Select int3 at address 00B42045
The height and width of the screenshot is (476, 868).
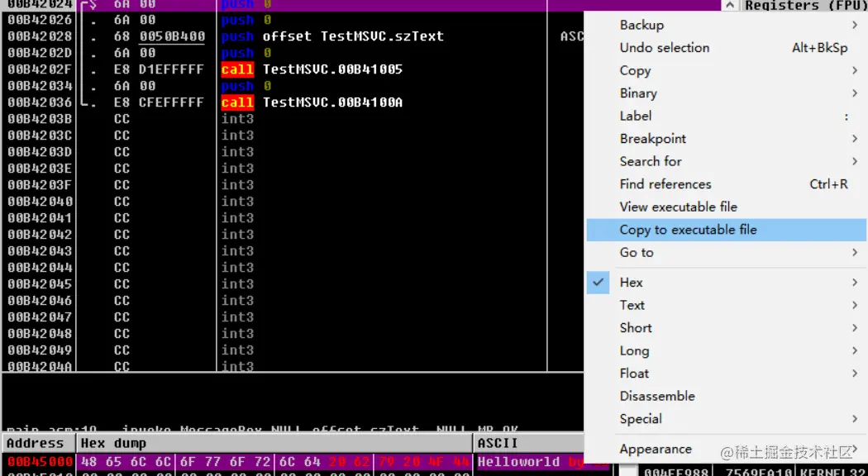(237, 284)
